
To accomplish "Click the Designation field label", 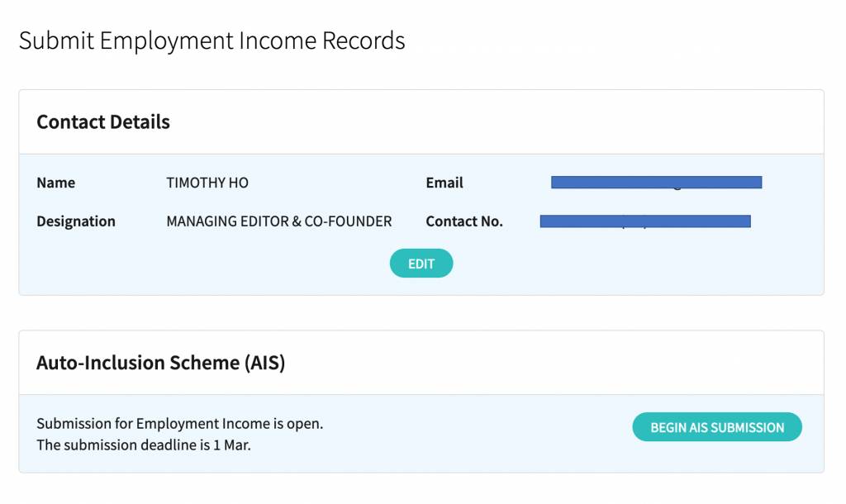I will click(x=76, y=221).
